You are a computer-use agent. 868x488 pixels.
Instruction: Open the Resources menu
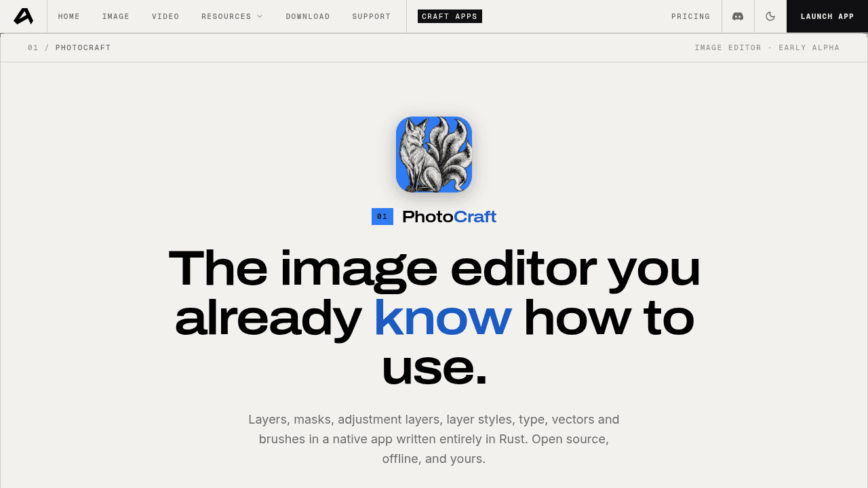tap(232, 16)
